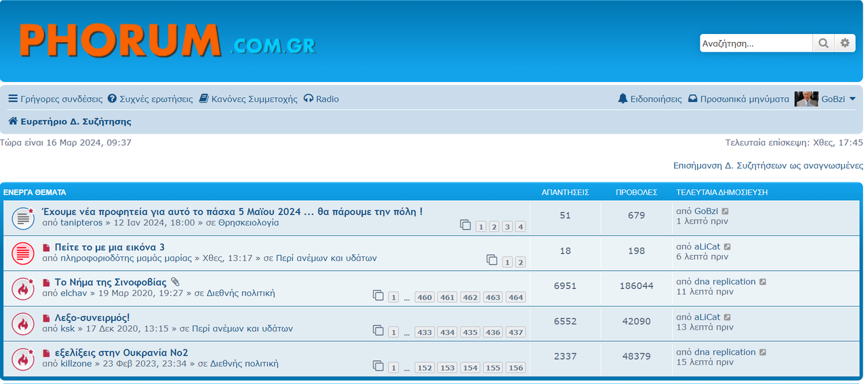The height and width of the screenshot is (384, 868).
Task: View latest post icon, 11 λεπτά πριν row
Action: (762, 282)
